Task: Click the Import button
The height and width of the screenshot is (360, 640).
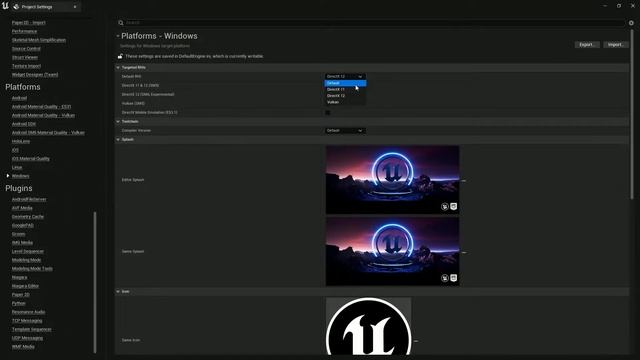Action: click(616, 44)
